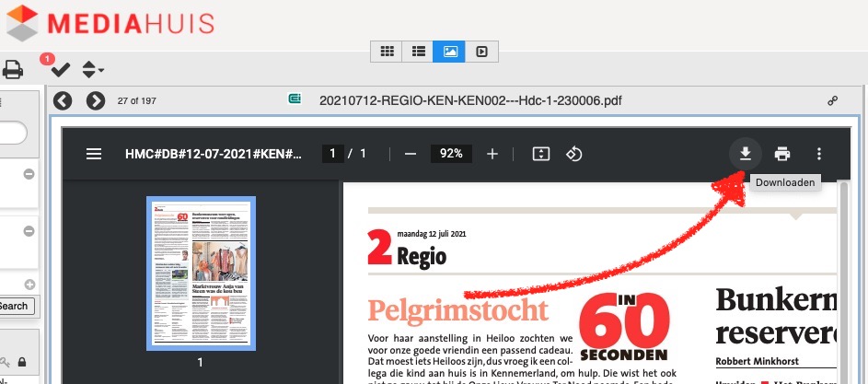868x384 pixels.
Task: Fit the PDF page to window
Action: pyautogui.click(x=541, y=154)
